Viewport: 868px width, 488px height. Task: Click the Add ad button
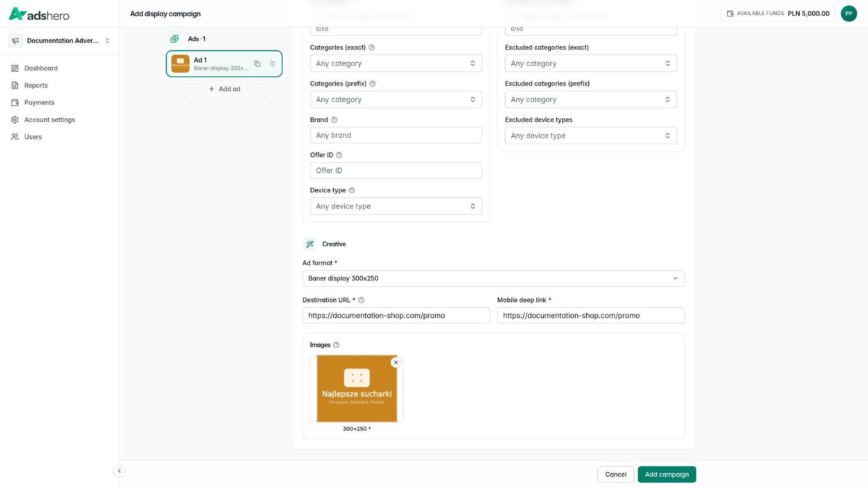224,89
